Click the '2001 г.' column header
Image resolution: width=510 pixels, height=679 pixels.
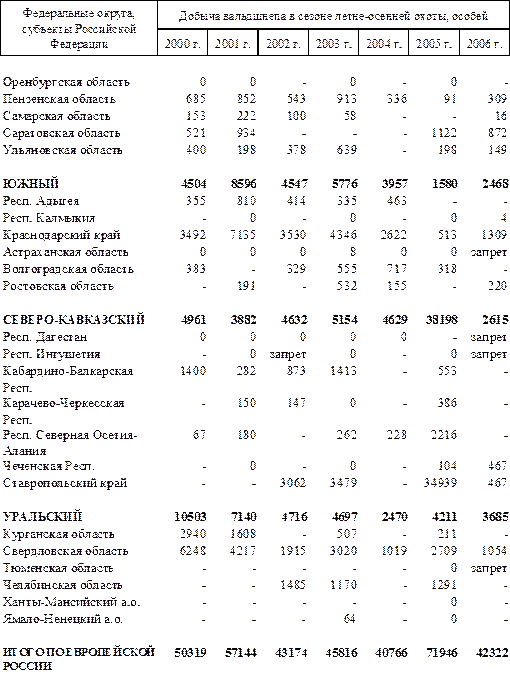pos(233,44)
